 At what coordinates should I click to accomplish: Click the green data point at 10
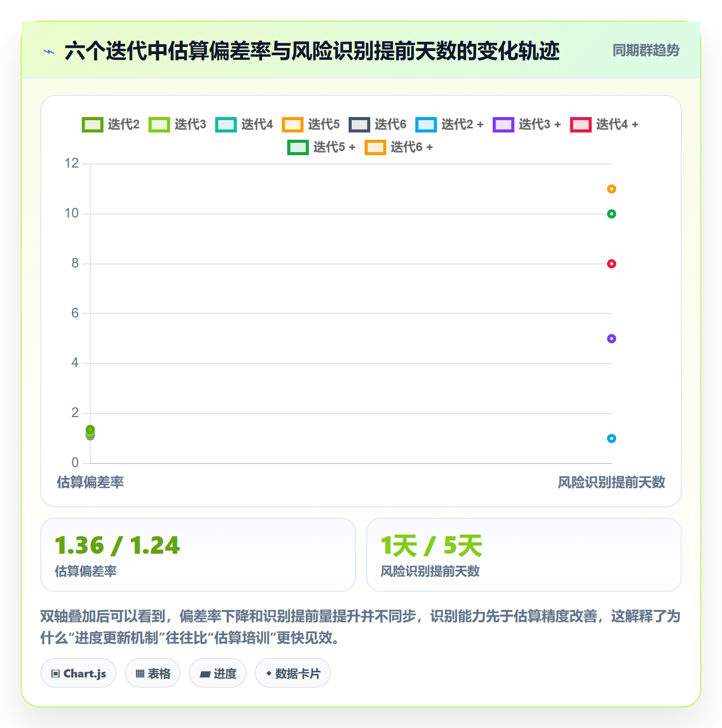(612, 214)
